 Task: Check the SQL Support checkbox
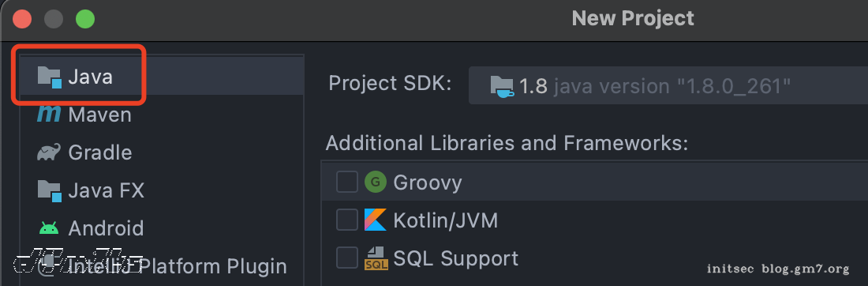[x=347, y=258]
